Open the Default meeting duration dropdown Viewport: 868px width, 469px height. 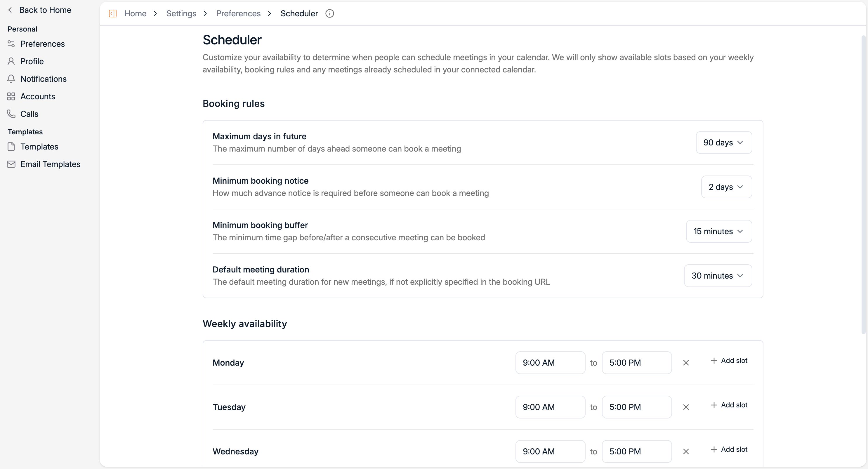coord(718,276)
